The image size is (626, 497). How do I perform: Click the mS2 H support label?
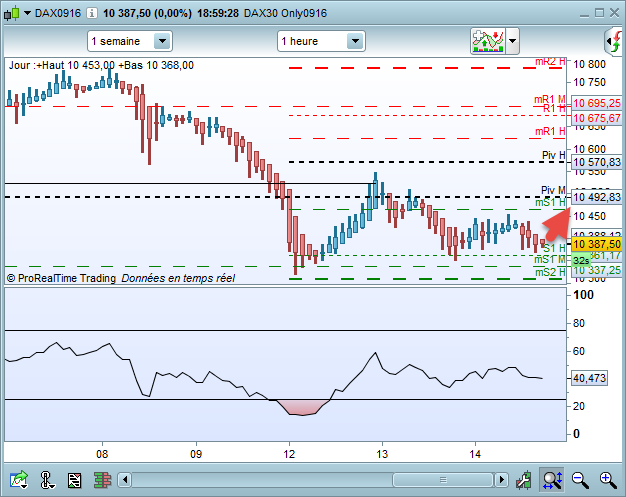(x=550, y=272)
